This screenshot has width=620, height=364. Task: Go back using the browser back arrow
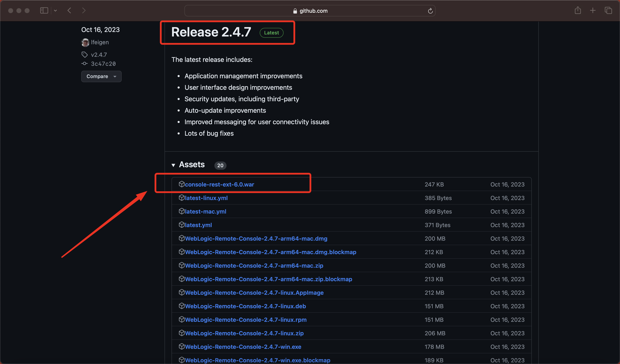pyautogui.click(x=69, y=11)
